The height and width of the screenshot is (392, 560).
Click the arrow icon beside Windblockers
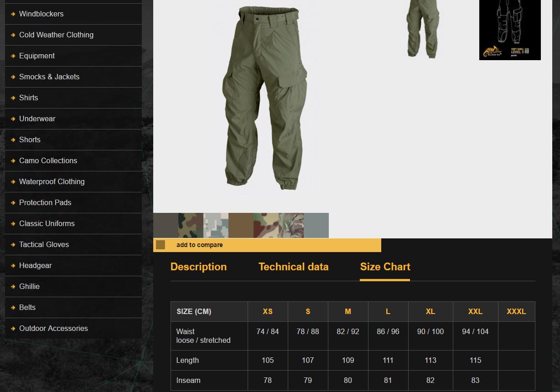coord(13,14)
